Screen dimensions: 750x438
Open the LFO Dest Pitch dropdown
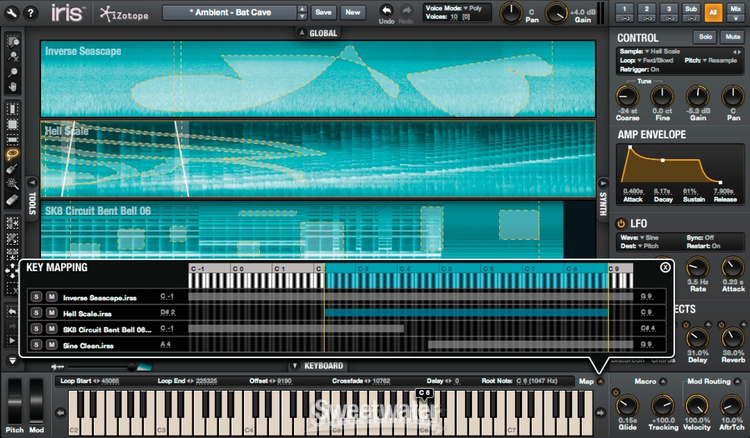click(648, 246)
